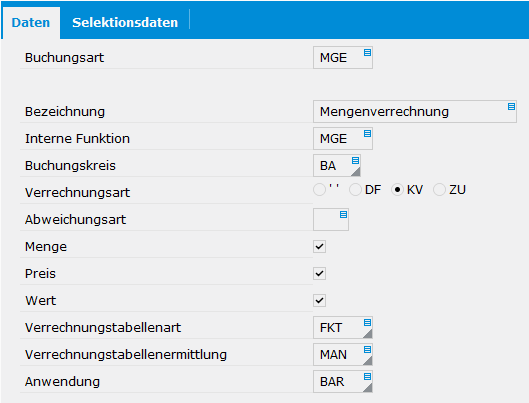The height and width of the screenshot is (403, 529).
Task: Click into the Mengenverrechnung text field
Action: click(415, 112)
